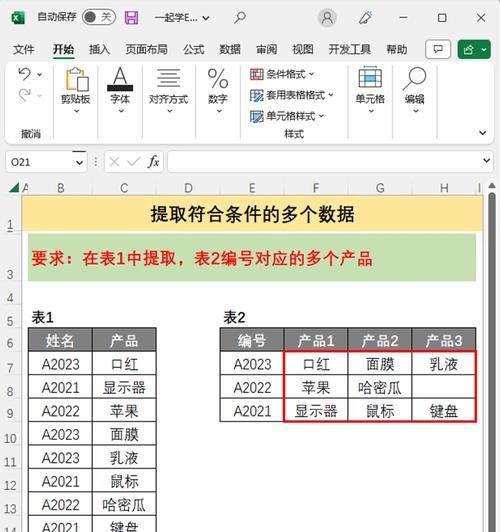Open the 字体 font group

(120, 90)
